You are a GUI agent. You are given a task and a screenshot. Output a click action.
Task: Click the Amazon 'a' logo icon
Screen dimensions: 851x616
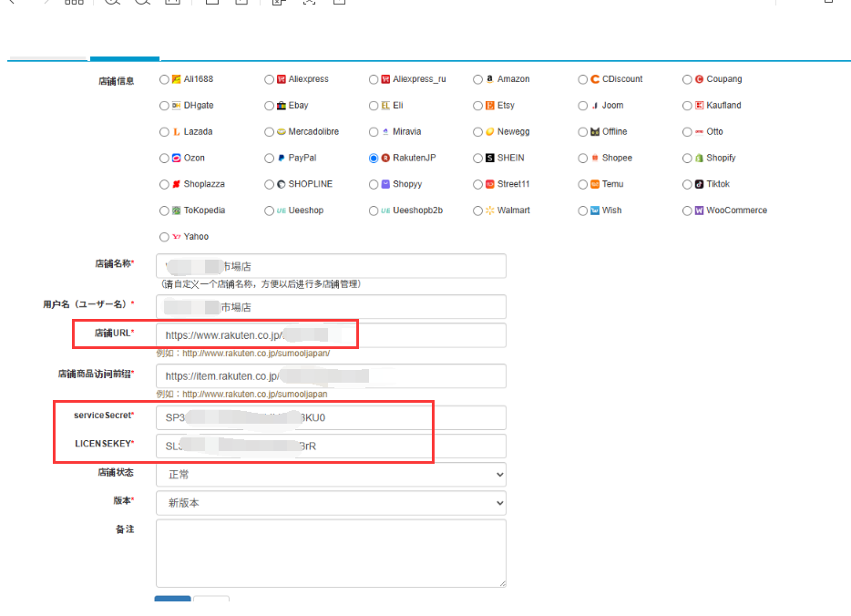(489, 79)
